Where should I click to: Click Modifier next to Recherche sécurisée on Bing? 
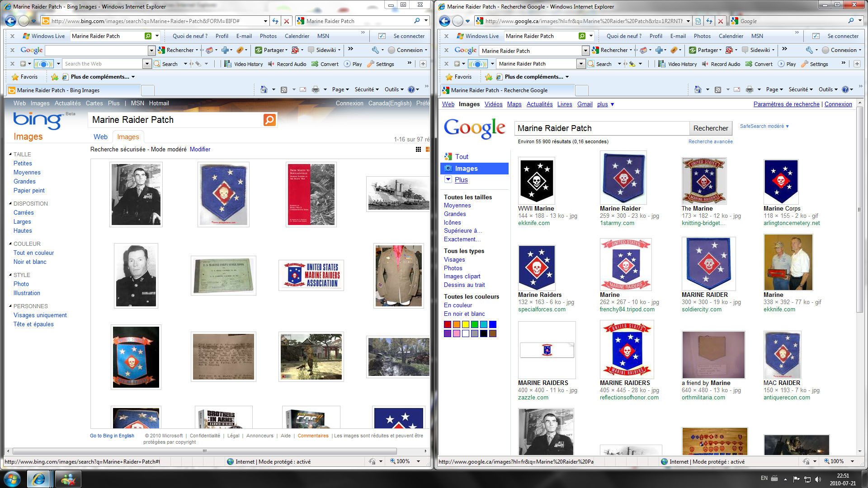point(200,150)
